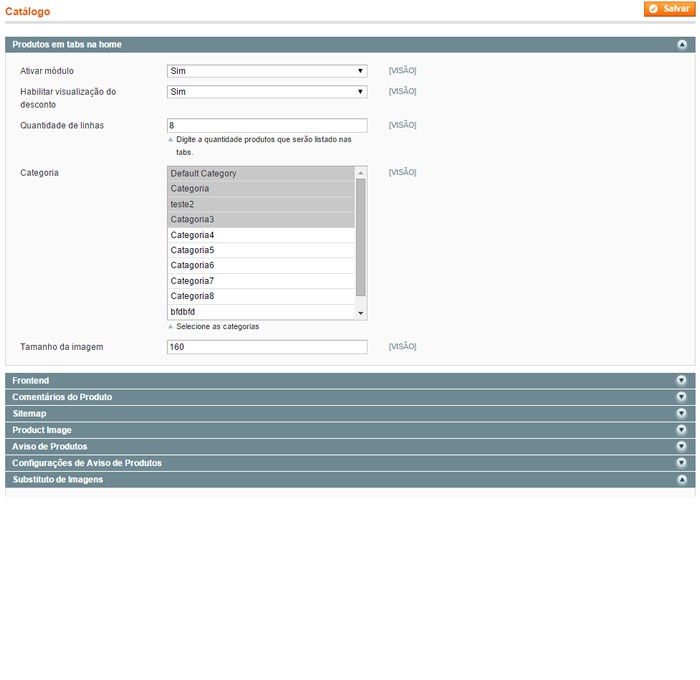Select Categoria5 in the category list

click(x=260, y=250)
